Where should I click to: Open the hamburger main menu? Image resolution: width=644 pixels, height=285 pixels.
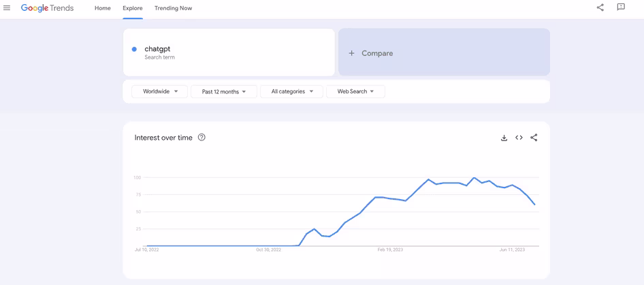point(7,7)
